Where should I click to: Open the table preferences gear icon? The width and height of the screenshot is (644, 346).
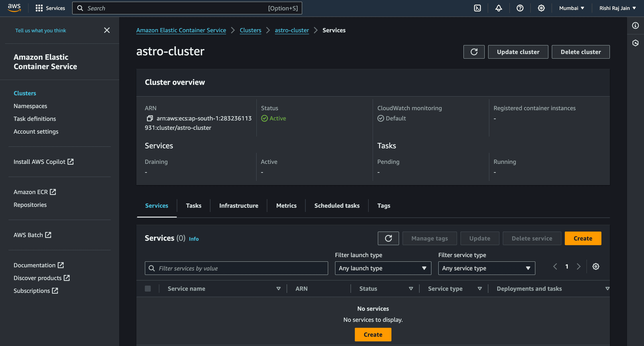pyautogui.click(x=596, y=267)
